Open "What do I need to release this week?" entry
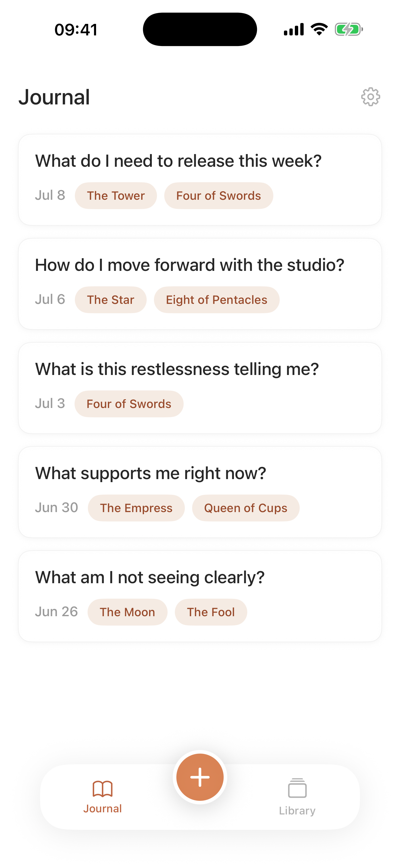The width and height of the screenshot is (400, 868). 200,180
